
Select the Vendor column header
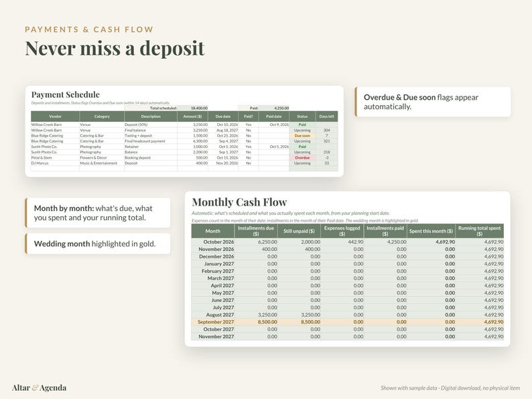pos(56,116)
